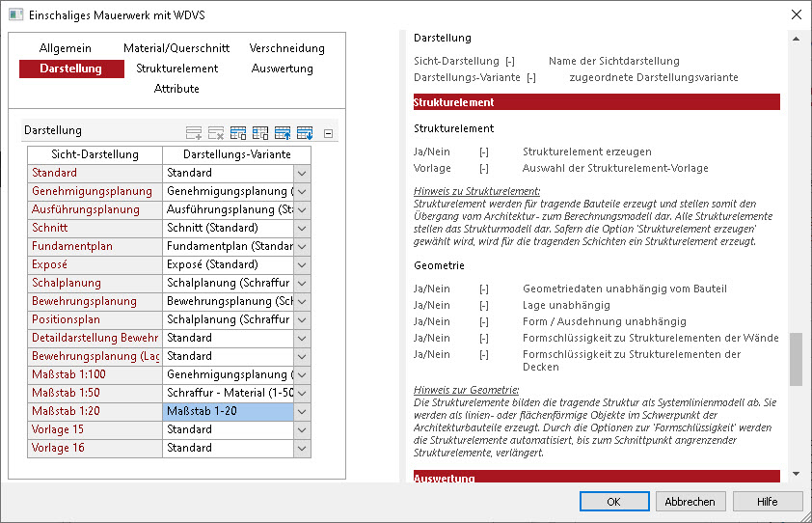
Task: Open variant dropdown for Standard row
Action: (x=303, y=173)
